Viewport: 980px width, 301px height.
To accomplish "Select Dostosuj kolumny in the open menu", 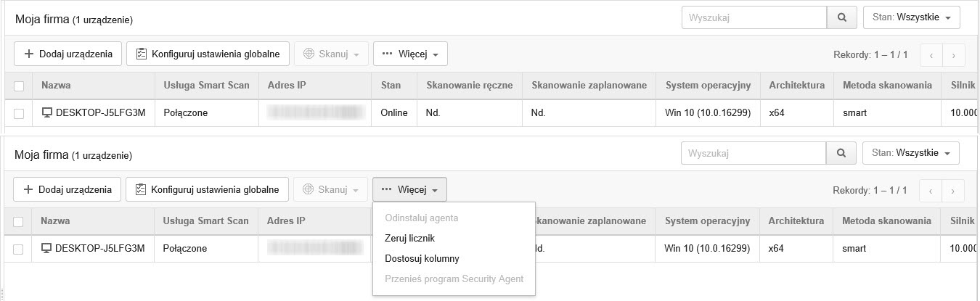I will pos(422,258).
